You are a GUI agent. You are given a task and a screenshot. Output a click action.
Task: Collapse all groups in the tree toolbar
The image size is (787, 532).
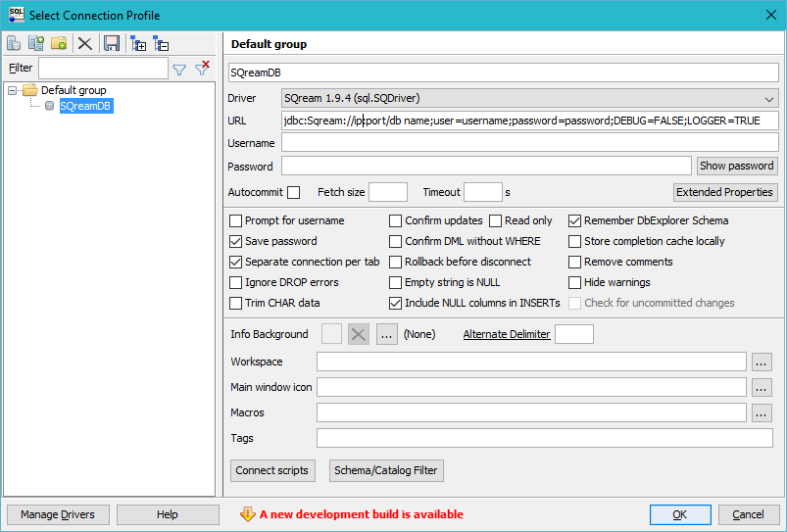[161, 44]
